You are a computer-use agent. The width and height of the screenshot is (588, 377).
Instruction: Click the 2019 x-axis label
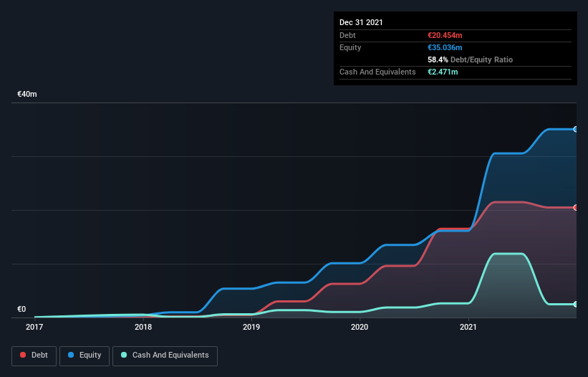(251, 327)
